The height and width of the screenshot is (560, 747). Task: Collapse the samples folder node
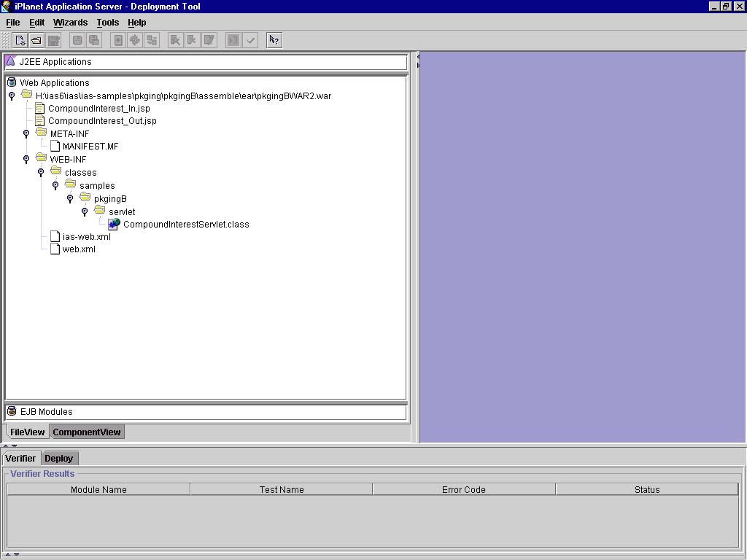(x=55, y=185)
